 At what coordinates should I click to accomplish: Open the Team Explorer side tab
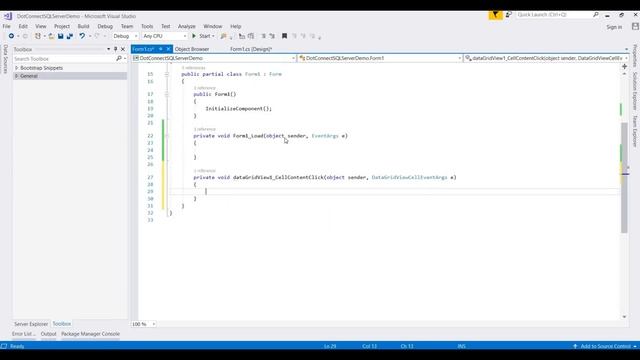click(x=635, y=131)
